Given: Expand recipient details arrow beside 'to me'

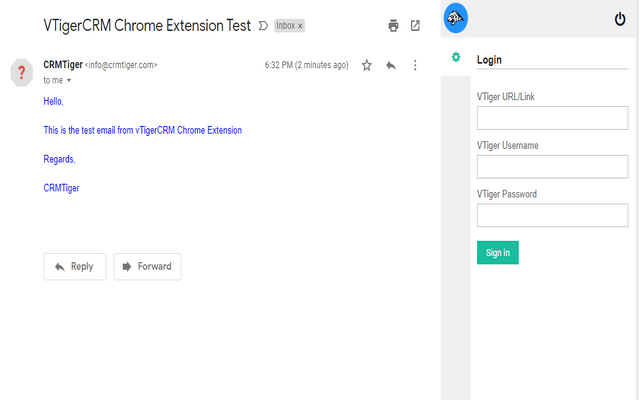Looking at the screenshot, I should [69, 80].
